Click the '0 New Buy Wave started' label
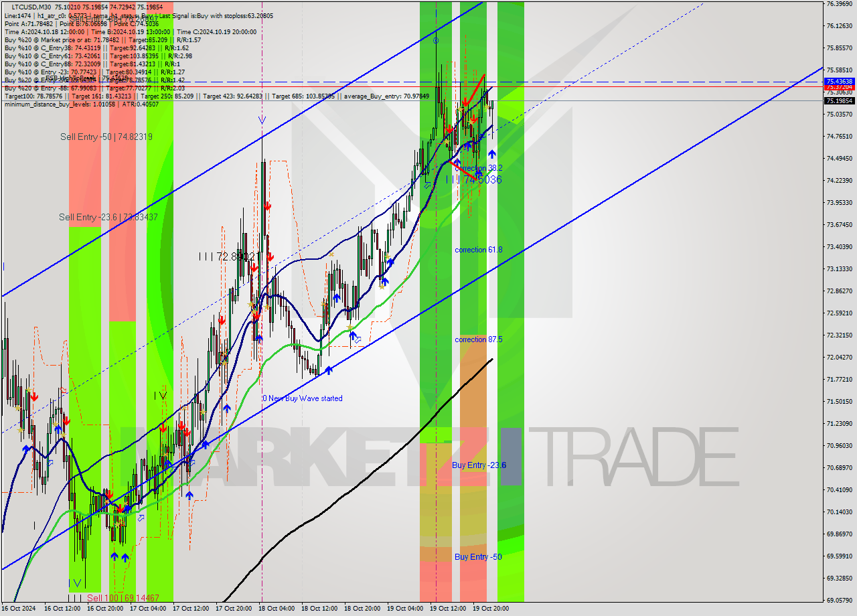The width and height of the screenshot is (857, 616). pos(302,398)
